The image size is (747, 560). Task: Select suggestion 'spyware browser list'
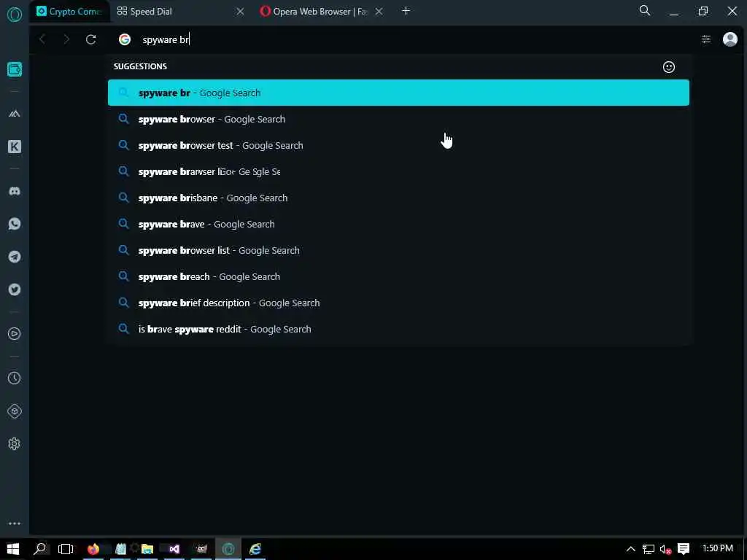[x=398, y=251]
